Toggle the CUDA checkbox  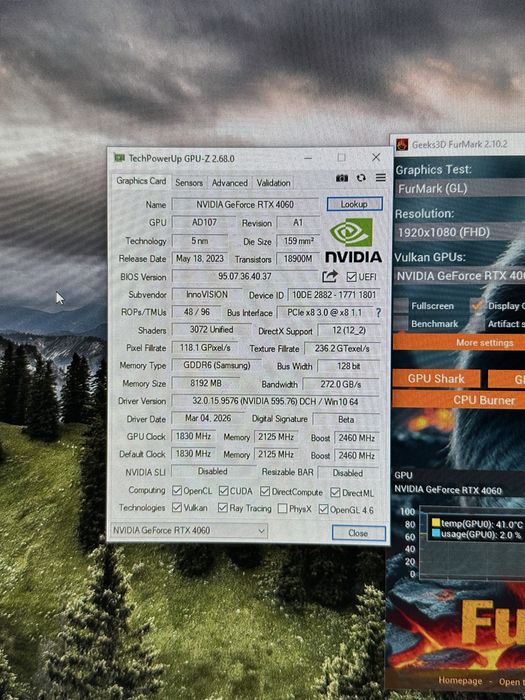pos(224,491)
